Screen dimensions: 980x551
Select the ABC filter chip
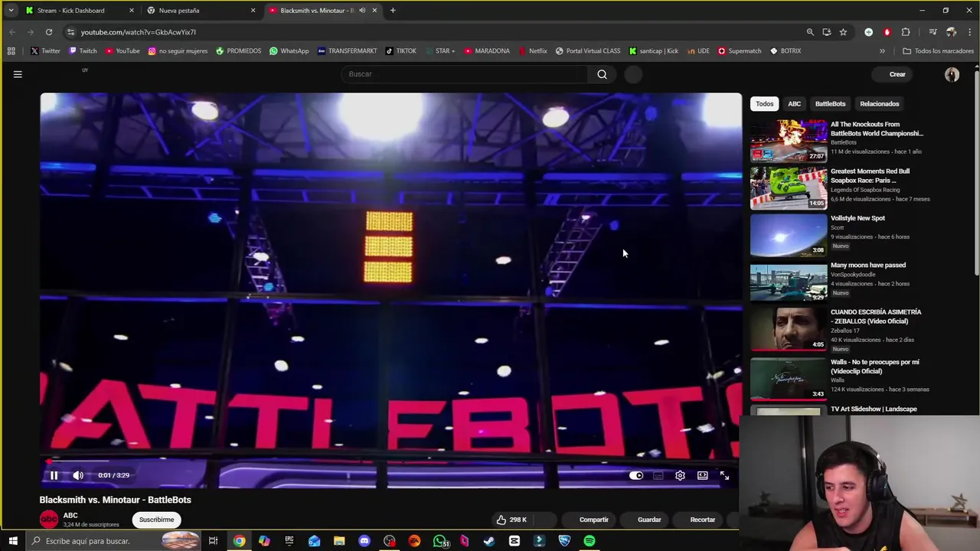[x=795, y=104]
